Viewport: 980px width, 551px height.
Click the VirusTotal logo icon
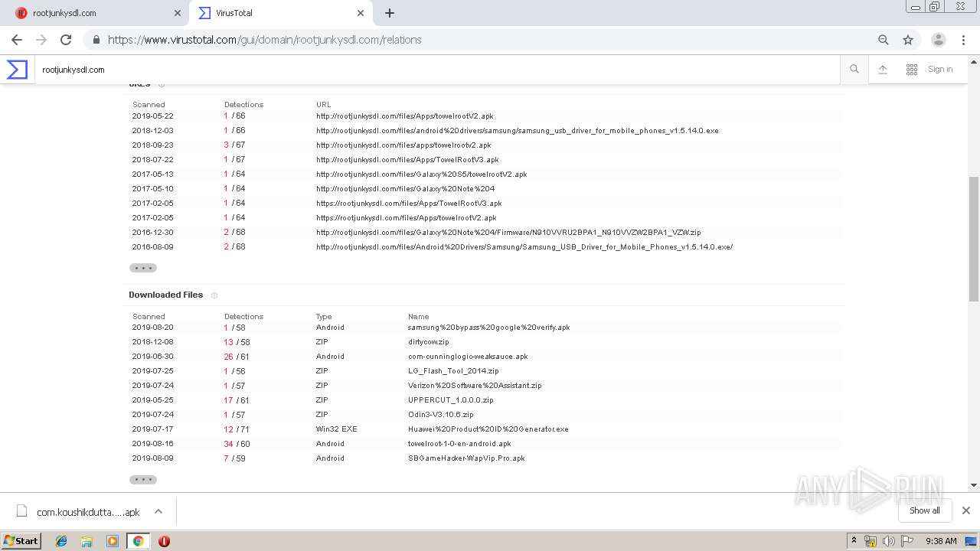[18, 70]
